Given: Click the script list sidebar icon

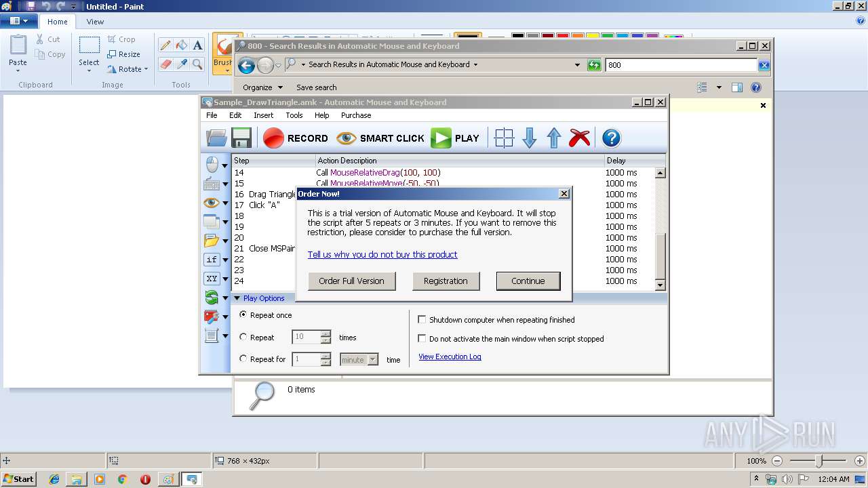Looking at the screenshot, I should coord(212,335).
